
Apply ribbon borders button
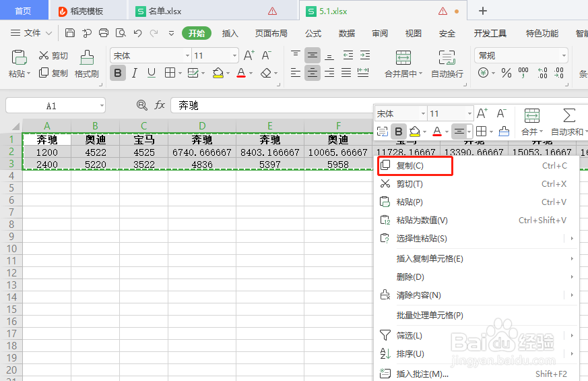[170, 72]
